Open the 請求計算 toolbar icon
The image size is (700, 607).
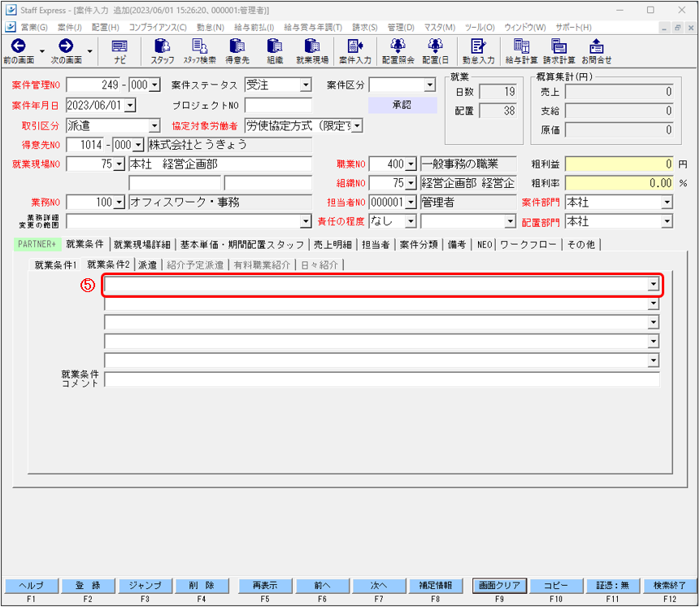(x=559, y=46)
